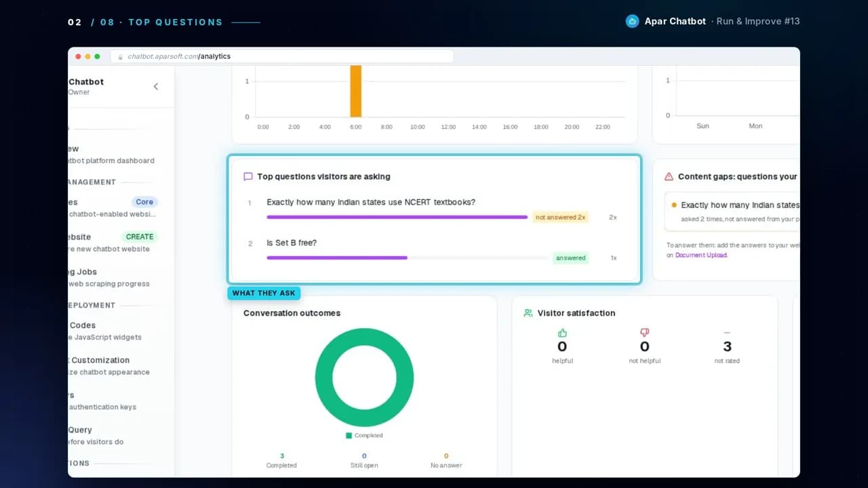Click the Apar Chatbot robot logo icon

(632, 22)
